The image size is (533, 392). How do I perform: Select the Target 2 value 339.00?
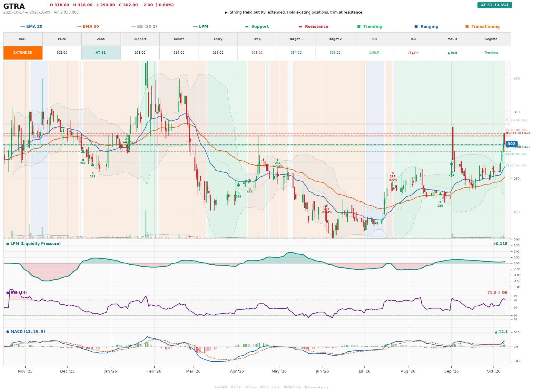pos(335,53)
